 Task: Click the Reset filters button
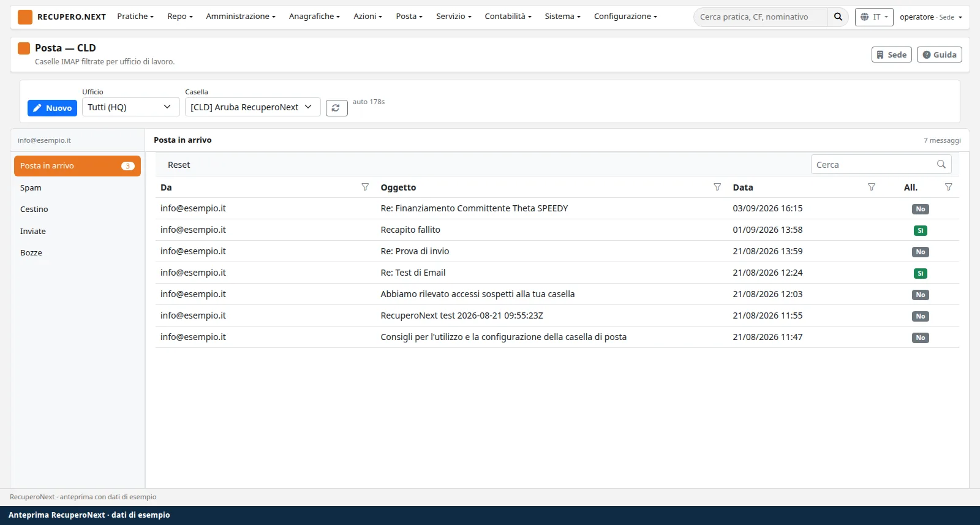(x=179, y=165)
